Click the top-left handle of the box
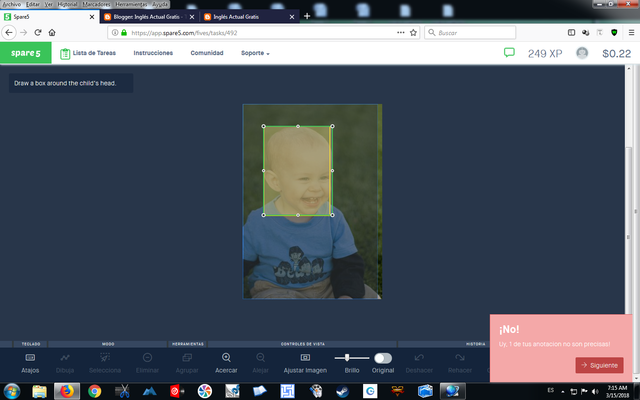640x400 pixels. click(x=264, y=126)
